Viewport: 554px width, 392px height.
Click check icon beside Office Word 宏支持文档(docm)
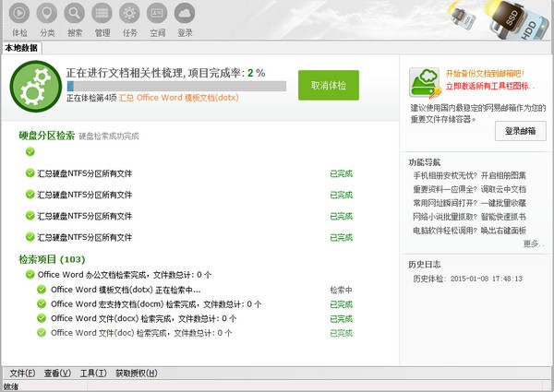click(42, 303)
